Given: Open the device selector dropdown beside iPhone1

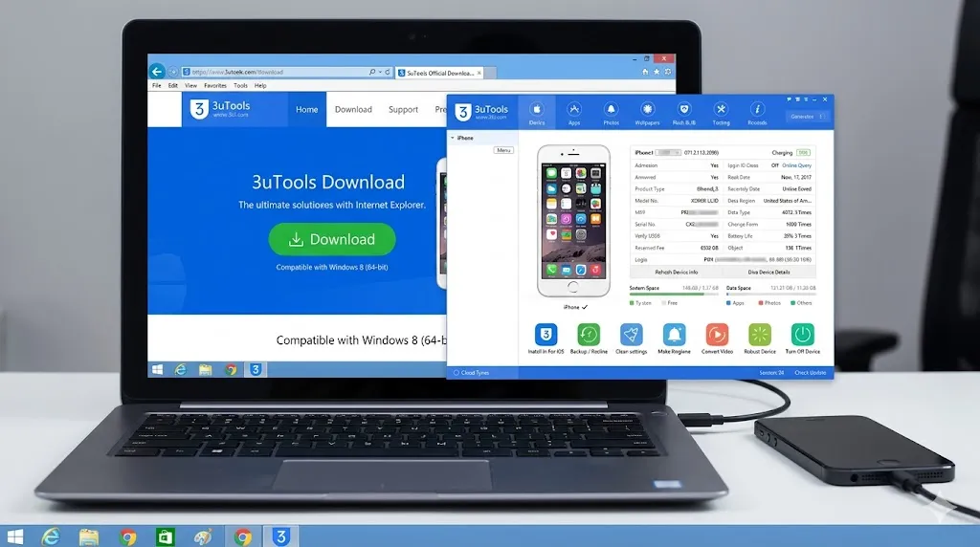Looking at the screenshot, I should [668, 152].
